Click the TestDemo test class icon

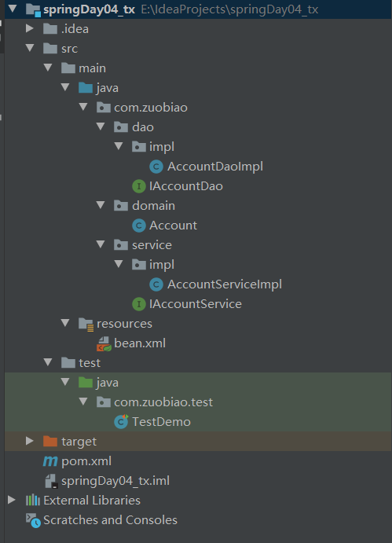coord(121,421)
